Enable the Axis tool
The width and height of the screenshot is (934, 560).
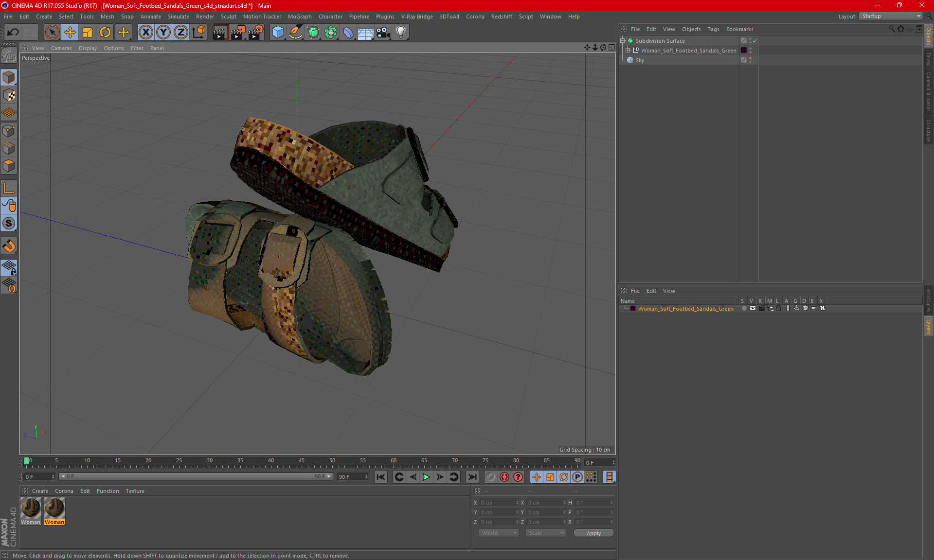click(9, 188)
